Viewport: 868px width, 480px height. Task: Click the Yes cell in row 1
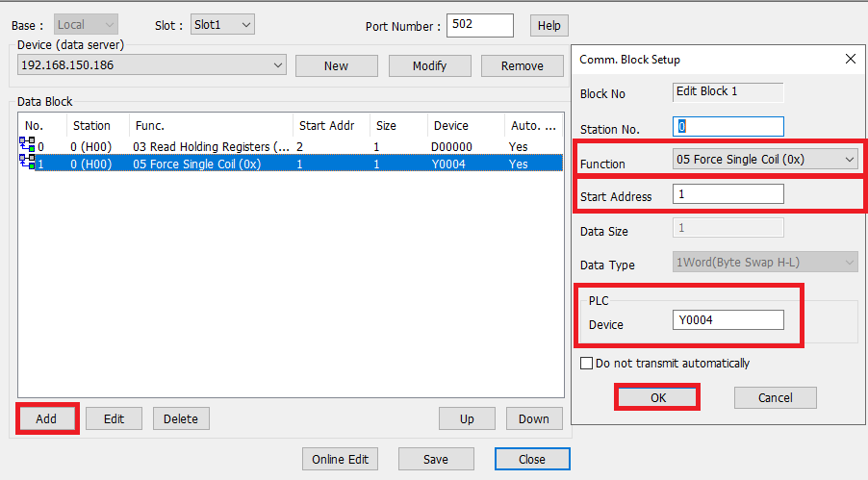point(518,164)
